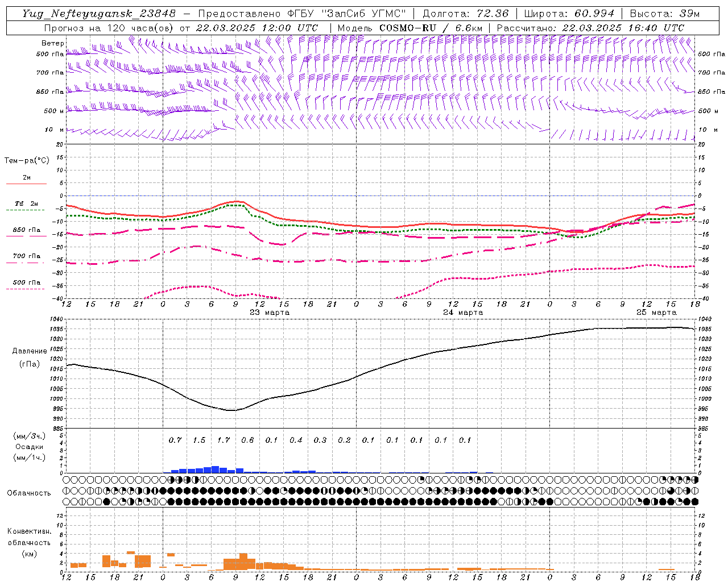Click the 'Модель COSMO-RU / 6.6км' label

point(409,28)
